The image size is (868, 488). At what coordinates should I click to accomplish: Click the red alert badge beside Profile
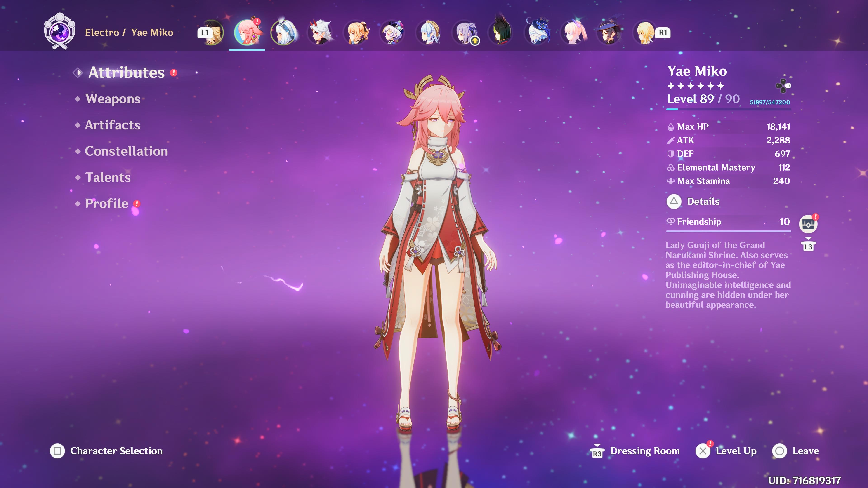[137, 204]
